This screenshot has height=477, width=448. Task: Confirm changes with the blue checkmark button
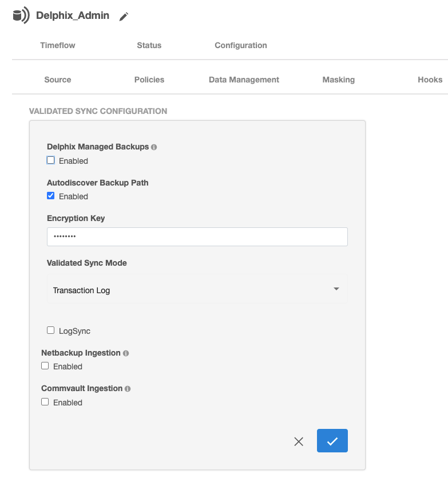click(x=332, y=441)
